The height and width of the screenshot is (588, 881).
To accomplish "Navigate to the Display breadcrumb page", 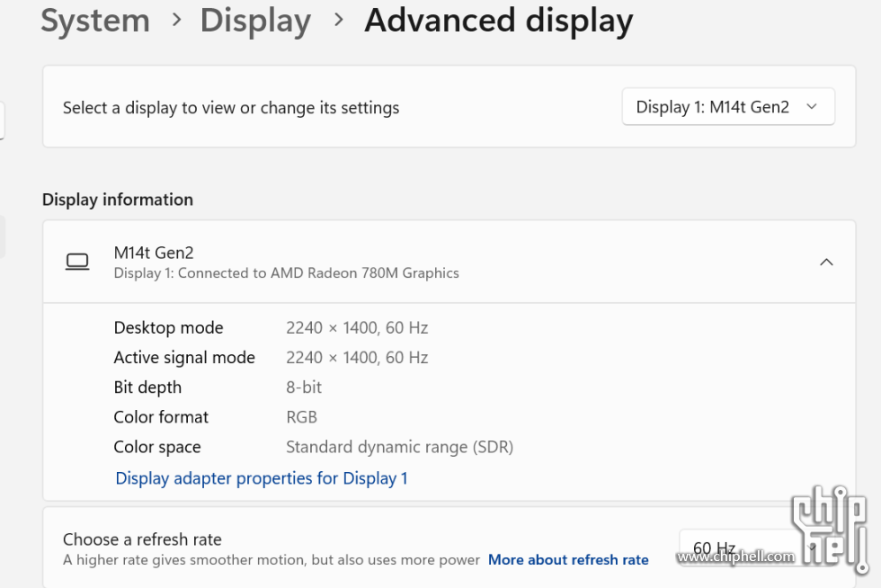I will [255, 21].
